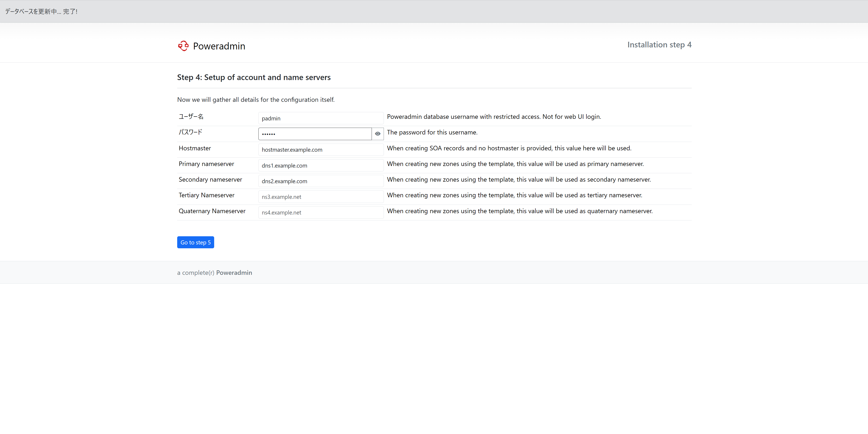Click the Poweradmin link in footer
868x434 pixels.
point(234,273)
